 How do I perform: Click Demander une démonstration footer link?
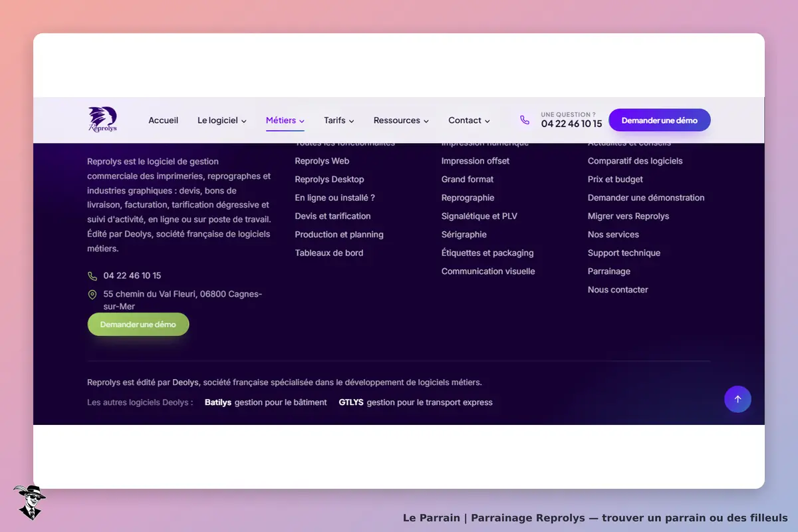coord(646,198)
